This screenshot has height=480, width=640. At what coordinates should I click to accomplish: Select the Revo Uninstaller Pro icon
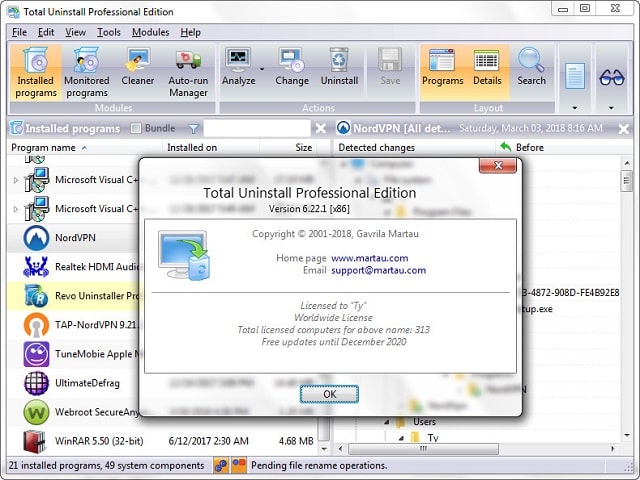click(x=36, y=296)
